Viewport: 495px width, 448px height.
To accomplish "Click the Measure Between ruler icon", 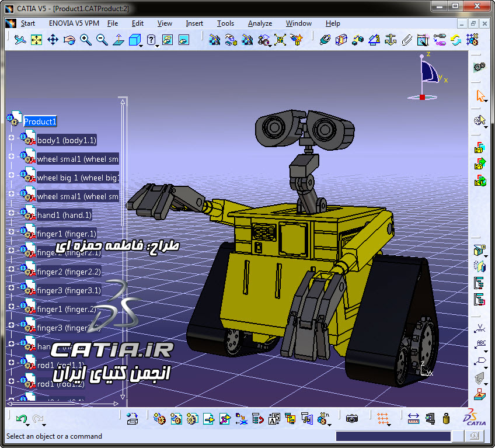I will pyautogui.click(x=413, y=419).
